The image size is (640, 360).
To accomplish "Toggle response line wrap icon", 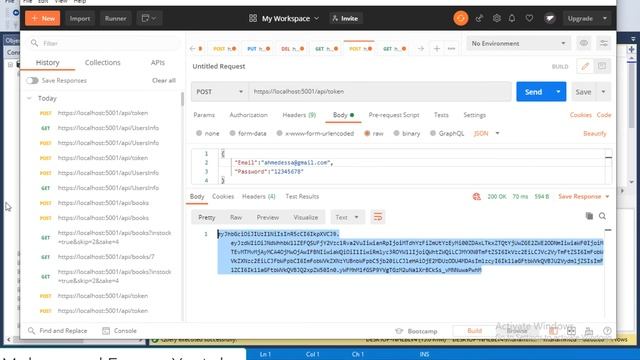I will 378,217.
